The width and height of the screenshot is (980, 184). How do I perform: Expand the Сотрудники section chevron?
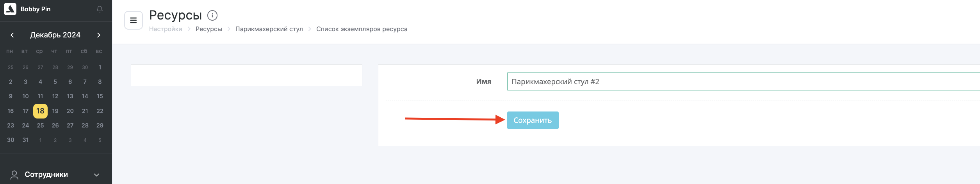(97, 175)
